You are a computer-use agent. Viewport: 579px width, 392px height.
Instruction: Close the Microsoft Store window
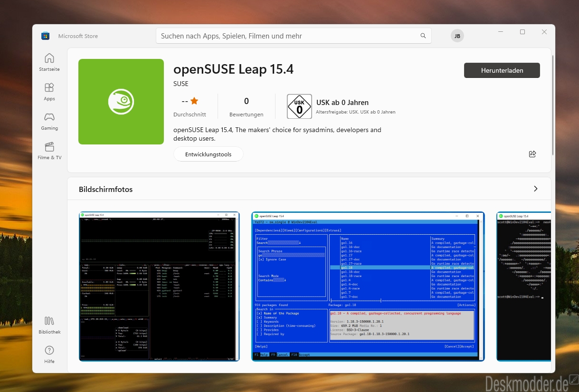(x=544, y=32)
